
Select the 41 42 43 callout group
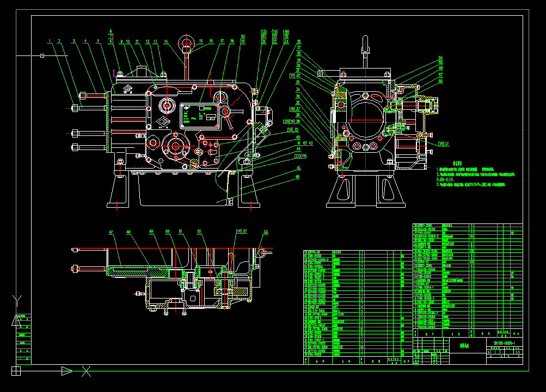[x=305, y=144]
